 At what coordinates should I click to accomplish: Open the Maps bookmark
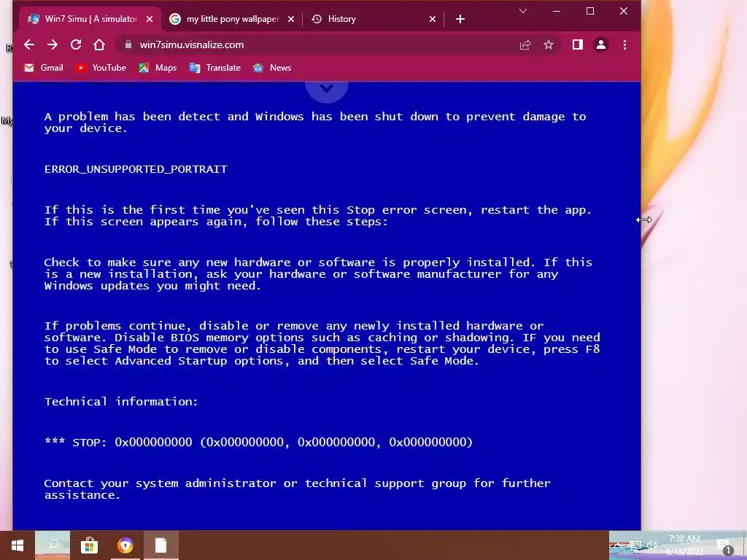coord(158,68)
